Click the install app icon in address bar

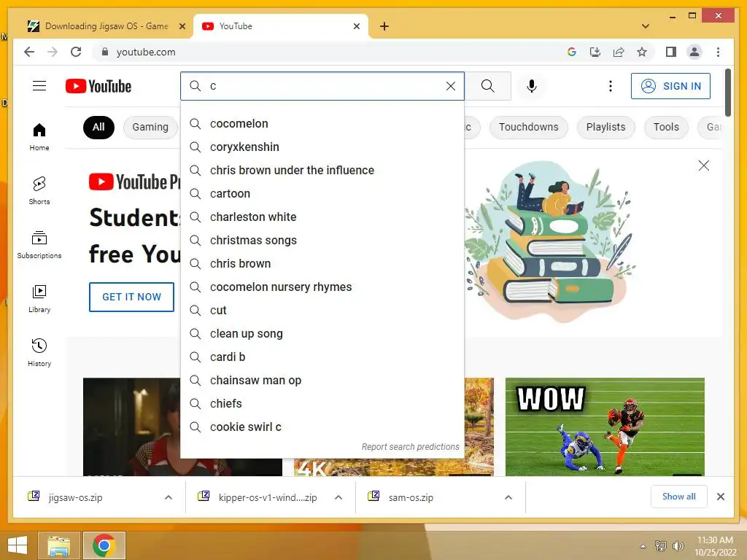tap(595, 52)
